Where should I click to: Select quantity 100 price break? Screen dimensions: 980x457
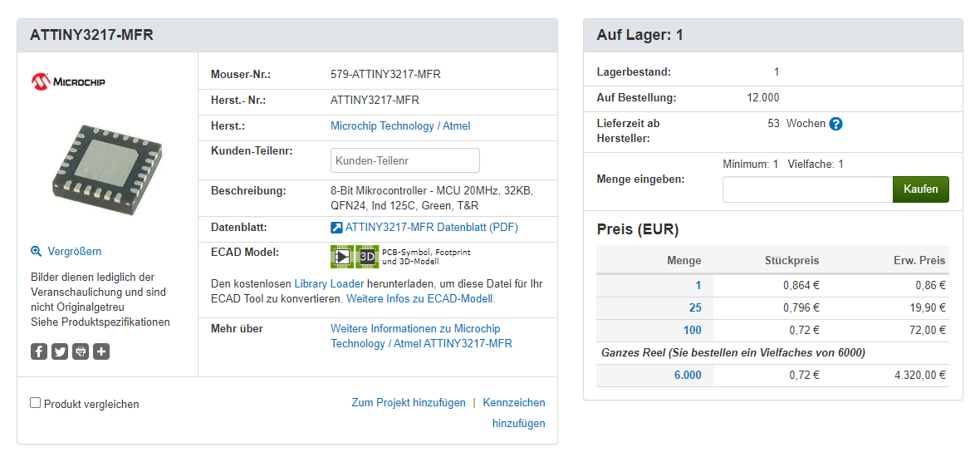(x=693, y=331)
